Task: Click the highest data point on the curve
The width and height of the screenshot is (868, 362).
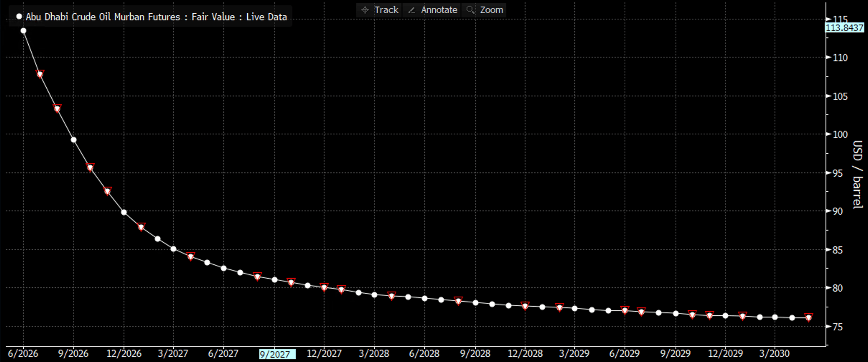Action: click(24, 31)
